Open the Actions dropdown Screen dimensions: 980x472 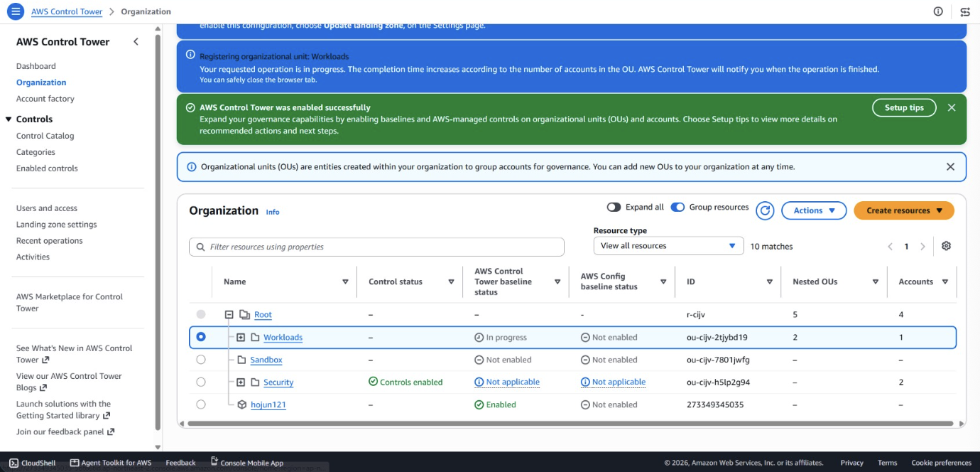[814, 210]
